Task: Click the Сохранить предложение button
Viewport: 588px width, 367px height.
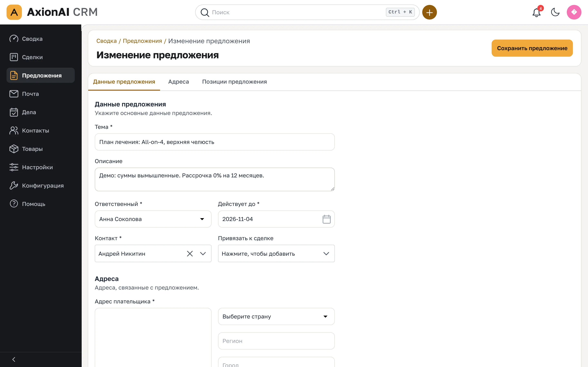Action: (x=532, y=48)
